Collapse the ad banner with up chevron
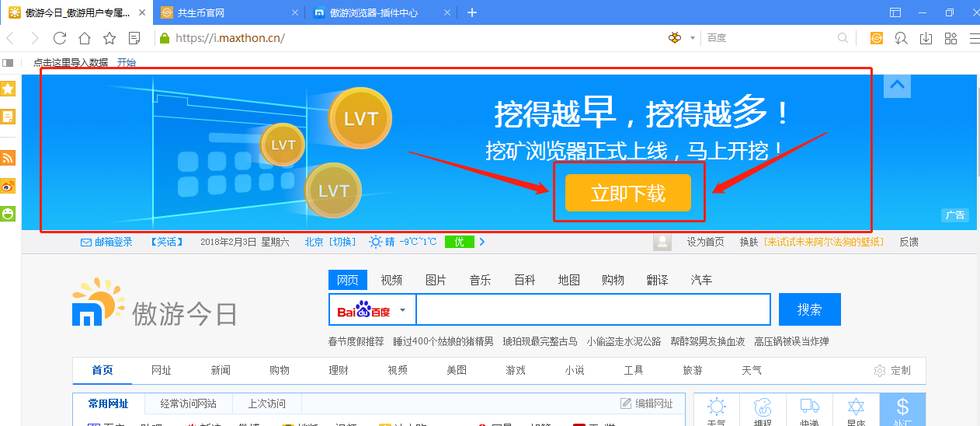The image size is (980, 426). coord(898,86)
